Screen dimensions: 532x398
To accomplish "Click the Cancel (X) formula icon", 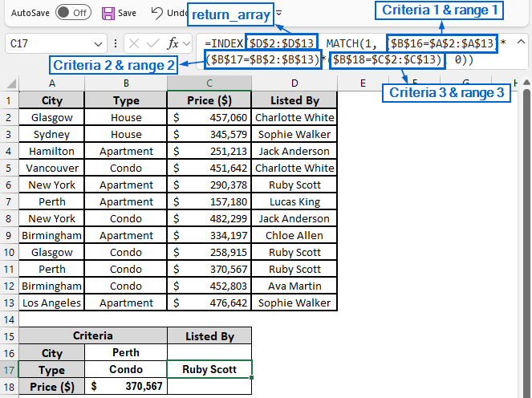I will 133,45.
